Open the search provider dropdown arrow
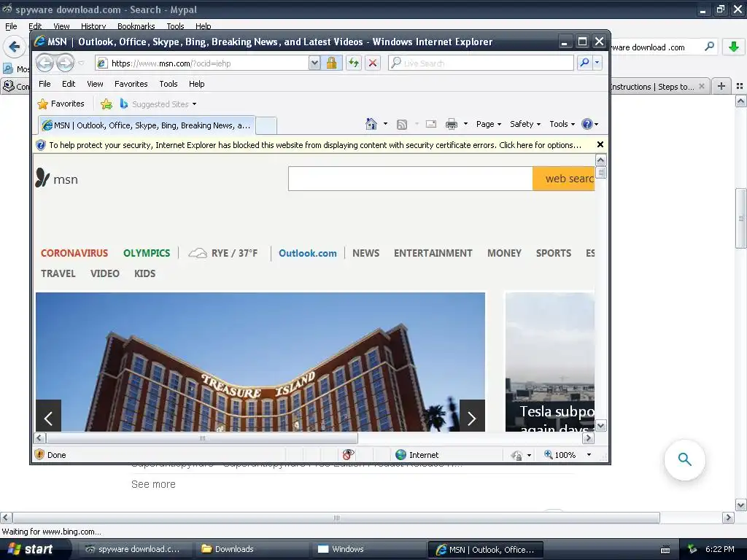The height and width of the screenshot is (560, 747). [x=597, y=63]
